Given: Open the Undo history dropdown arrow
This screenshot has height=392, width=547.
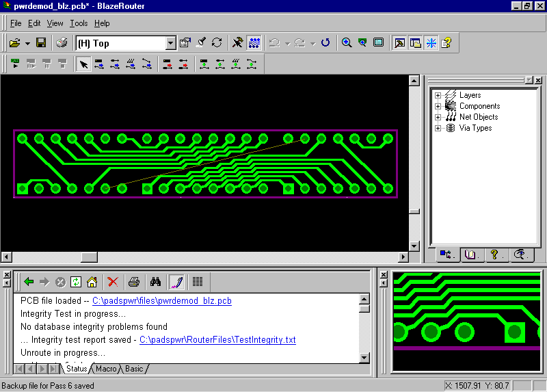Looking at the screenshot, I should click(287, 43).
